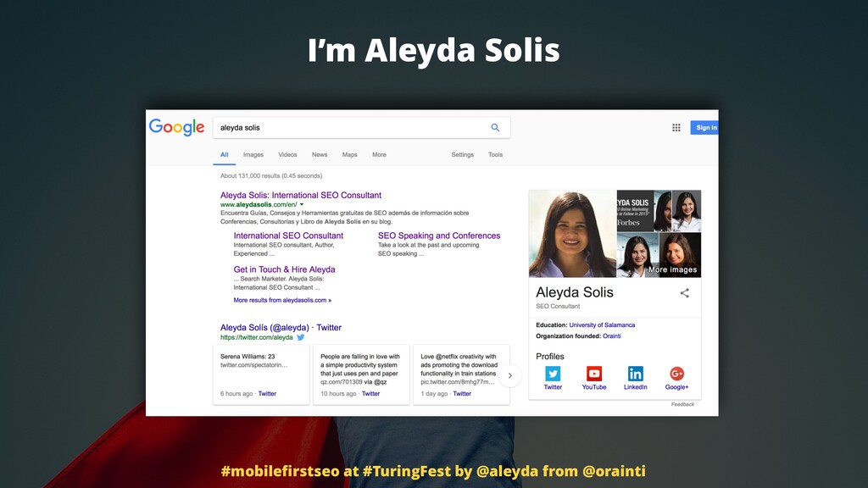This screenshot has width=868, height=488.
Task: Click the SEO Consultant subtitle text
Action: point(558,306)
